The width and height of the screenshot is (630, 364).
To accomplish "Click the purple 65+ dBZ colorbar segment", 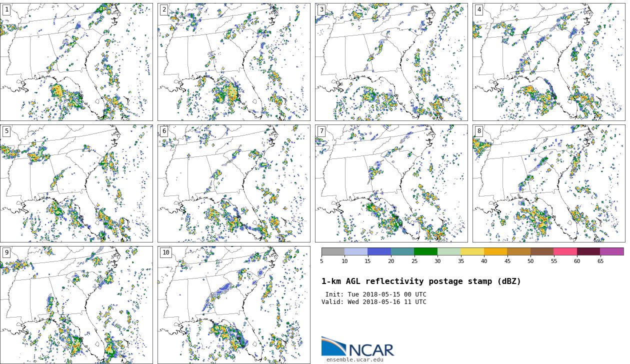I will (x=611, y=251).
